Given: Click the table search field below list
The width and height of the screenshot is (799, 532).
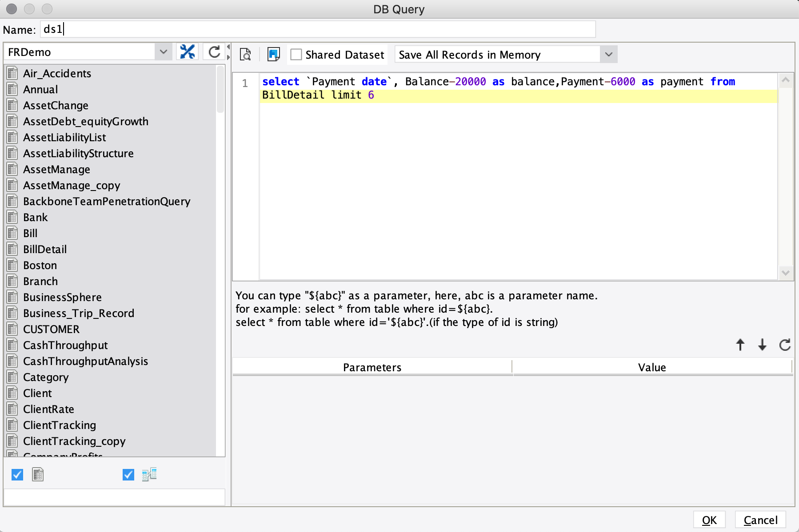Looking at the screenshot, I should [114, 497].
